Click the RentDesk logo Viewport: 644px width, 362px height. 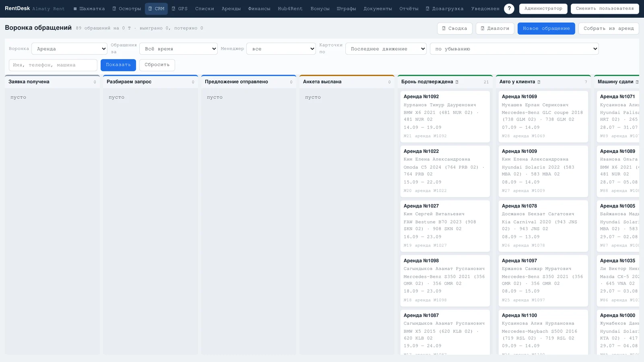[17, 8]
